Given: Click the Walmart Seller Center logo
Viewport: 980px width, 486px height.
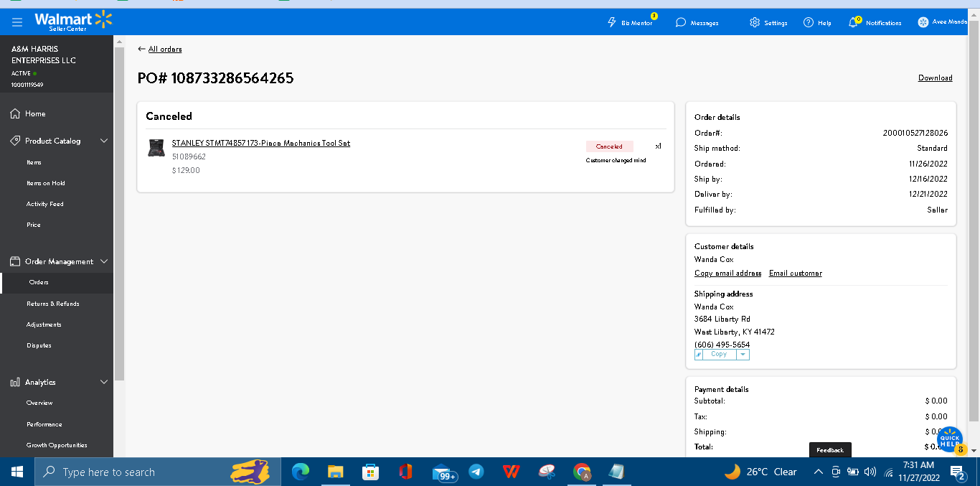Looking at the screenshot, I should (73, 21).
